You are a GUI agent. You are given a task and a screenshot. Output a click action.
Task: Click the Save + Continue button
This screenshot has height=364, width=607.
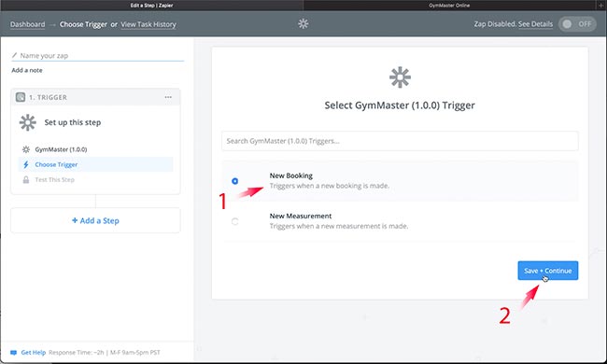click(548, 271)
